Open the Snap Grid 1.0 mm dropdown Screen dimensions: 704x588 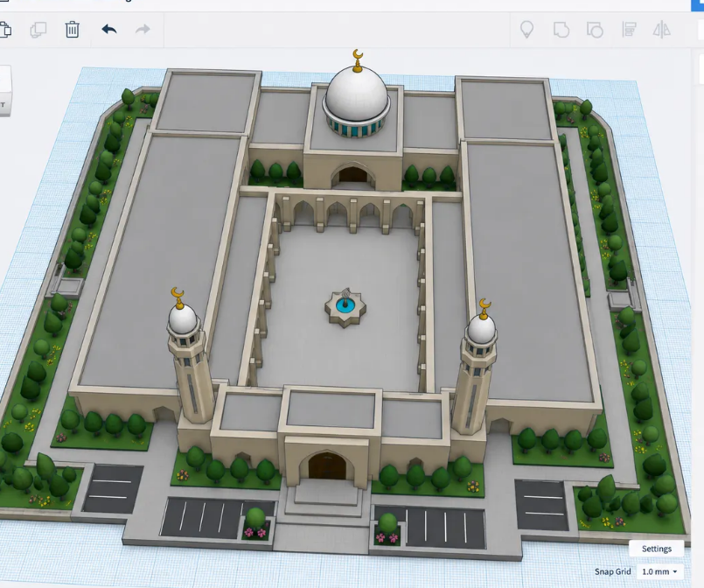659,571
